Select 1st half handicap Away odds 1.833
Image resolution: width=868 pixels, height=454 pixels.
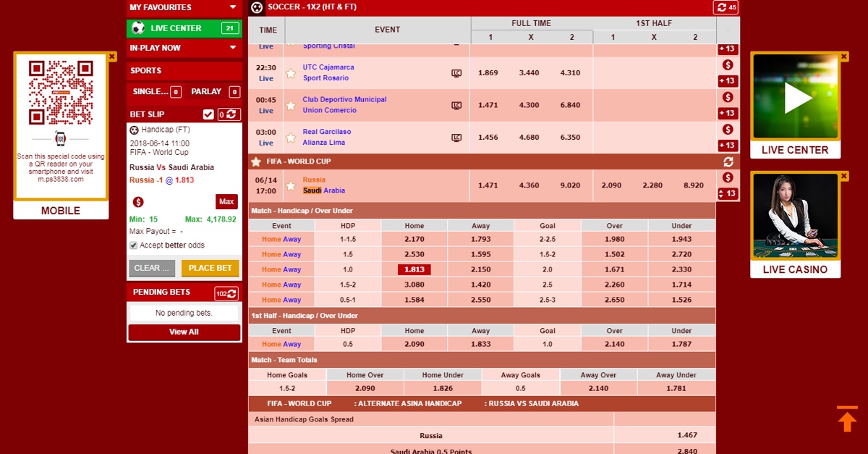(x=481, y=344)
